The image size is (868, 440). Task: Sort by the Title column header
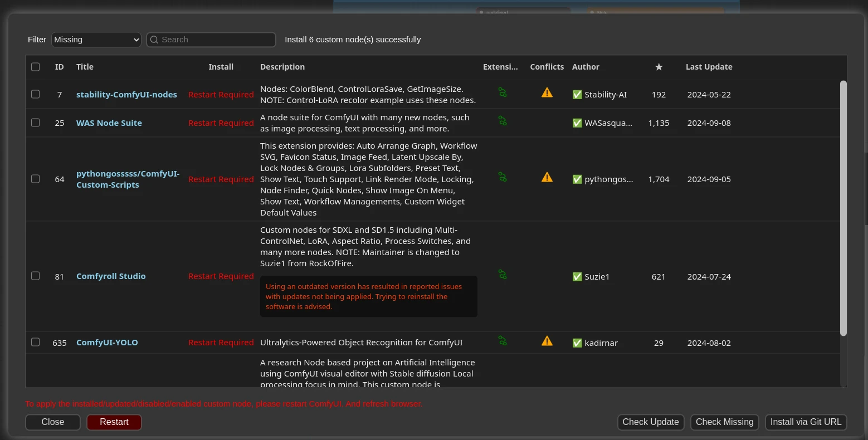[85, 67]
